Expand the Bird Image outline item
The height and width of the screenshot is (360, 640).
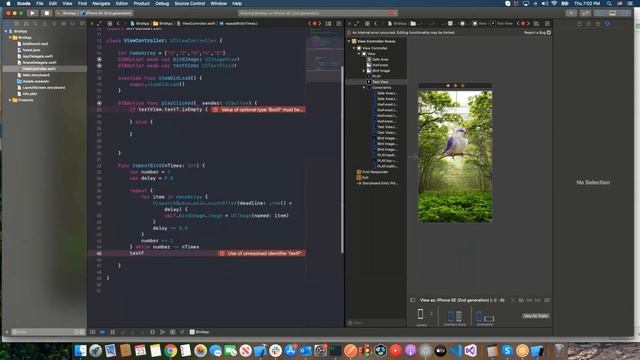pyautogui.click(x=364, y=71)
